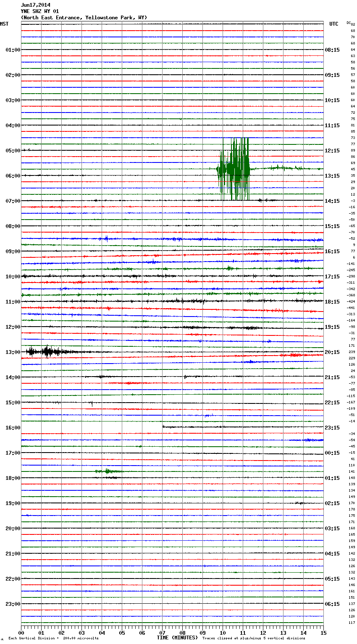Select minute tick label 05 on x-axis
Viewport: 357px width, 644px height.
click(122, 633)
